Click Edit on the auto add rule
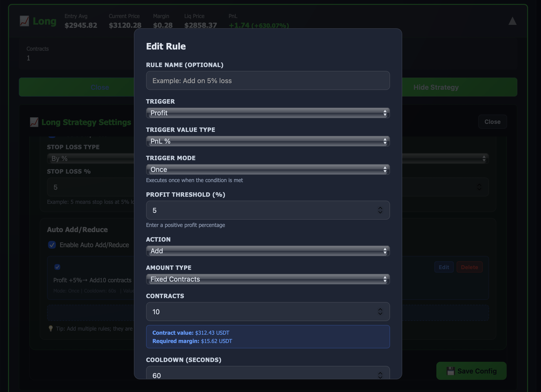Screen dimensions: 541x392 click(x=444, y=267)
